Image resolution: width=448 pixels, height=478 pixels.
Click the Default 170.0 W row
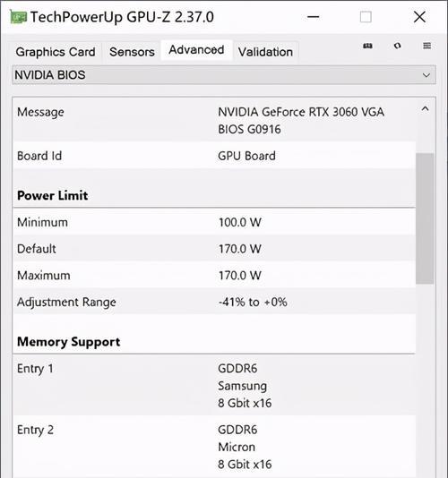pyautogui.click(x=214, y=249)
